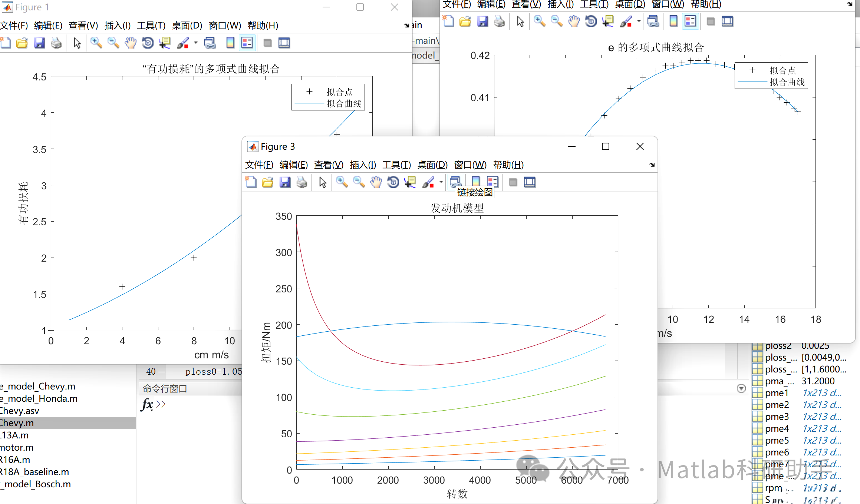Open Brush tool color dropdown in Figure 3
This screenshot has width=860, height=504.
pyautogui.click(x=441, y=182)
